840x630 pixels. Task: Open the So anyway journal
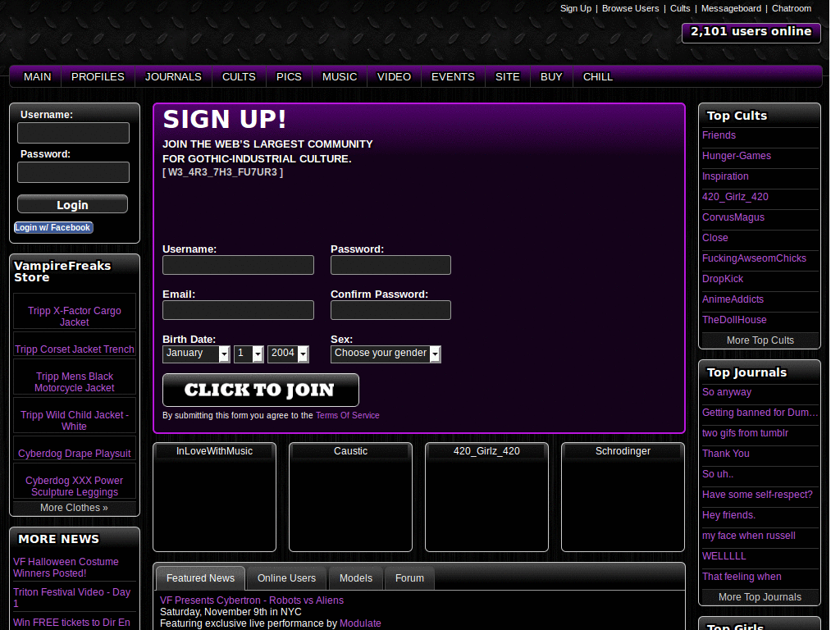[x=727, y=392]
